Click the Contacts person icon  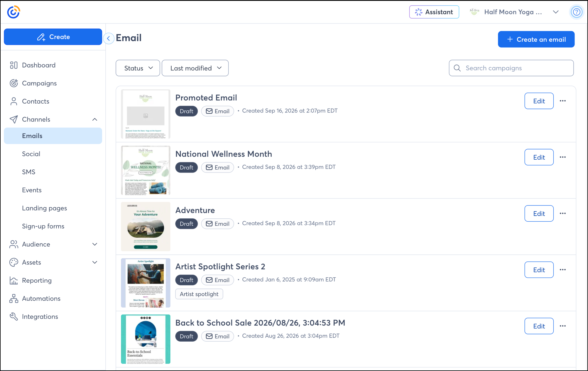[x=13, y=101]
